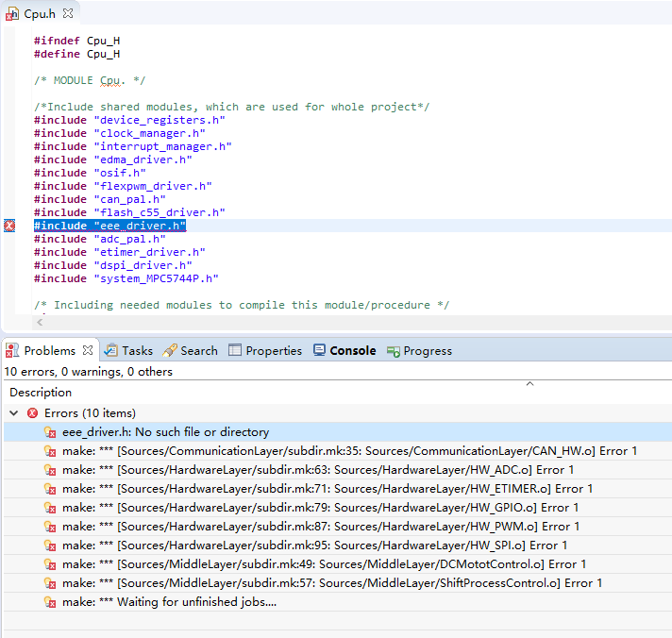Click error icon of HW_GPIO.o row

point(50,508)
